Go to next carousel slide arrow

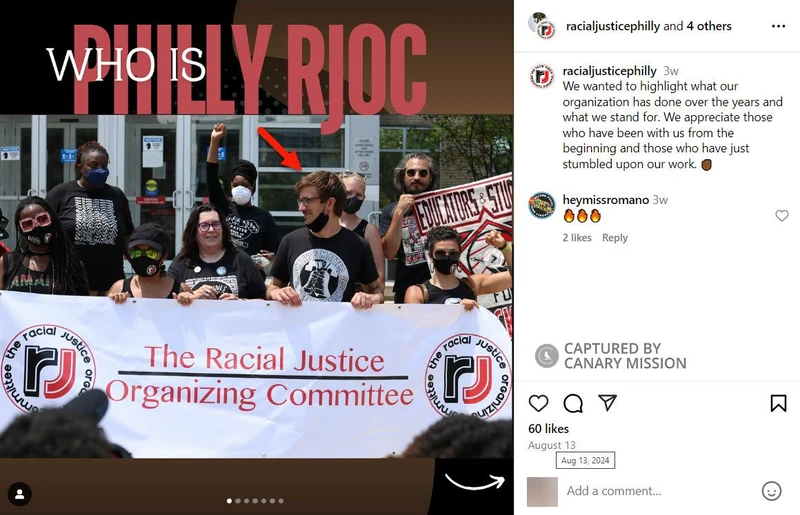click(x=475, y=481)
